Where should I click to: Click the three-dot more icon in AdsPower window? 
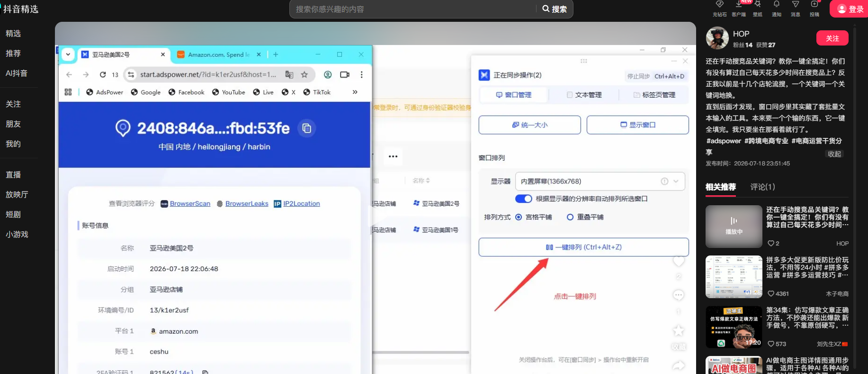(x=393, y=156)
